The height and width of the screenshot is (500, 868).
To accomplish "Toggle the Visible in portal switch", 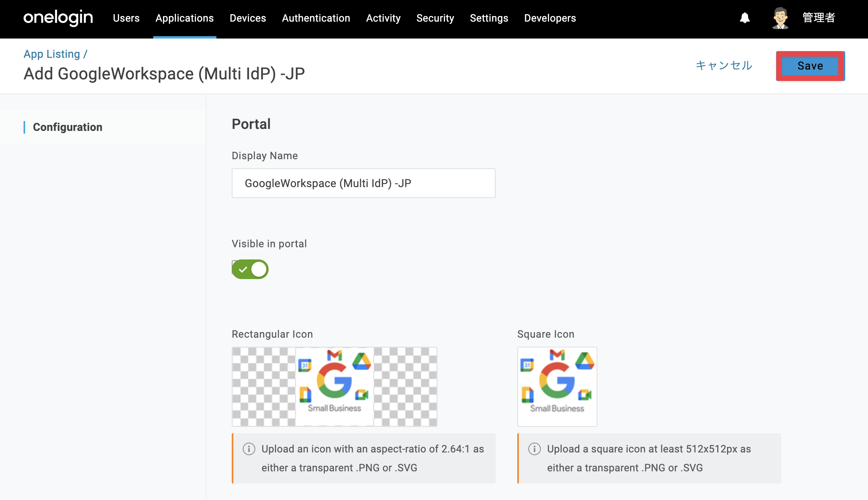I will point(250,269).
